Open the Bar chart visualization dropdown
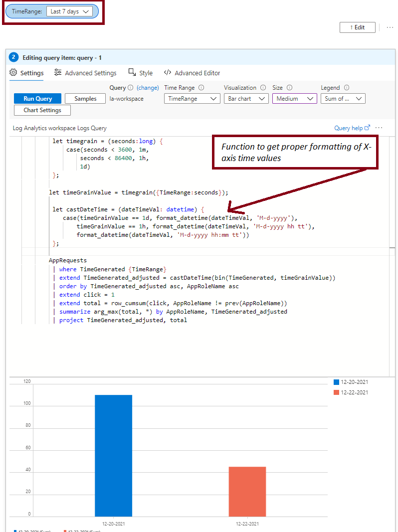The height and width of the screenshot is (532, 398). click(x=246, y=99)
